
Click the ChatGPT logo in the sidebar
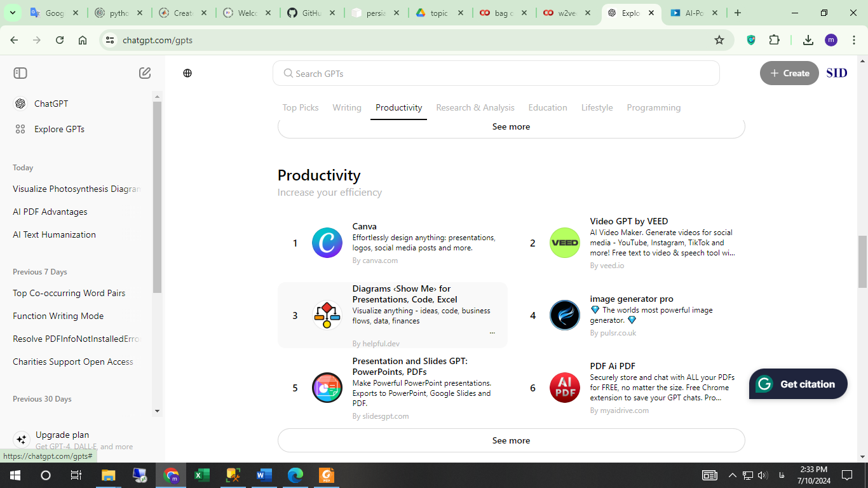point(20,104)
